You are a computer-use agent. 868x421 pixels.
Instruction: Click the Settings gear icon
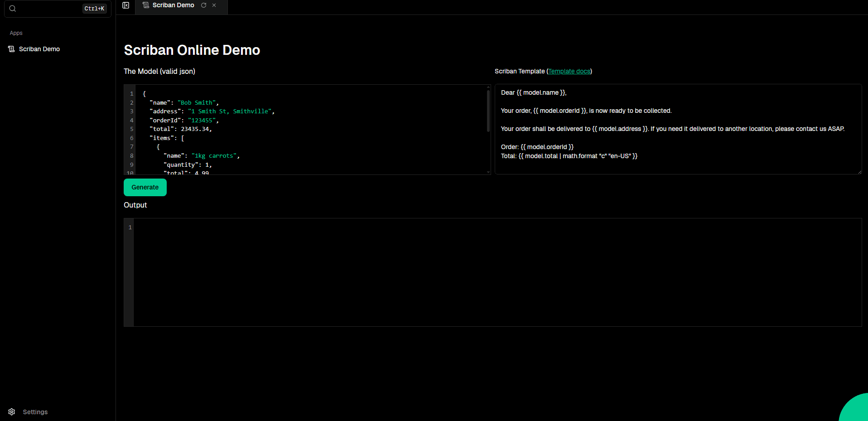[12, 412]
